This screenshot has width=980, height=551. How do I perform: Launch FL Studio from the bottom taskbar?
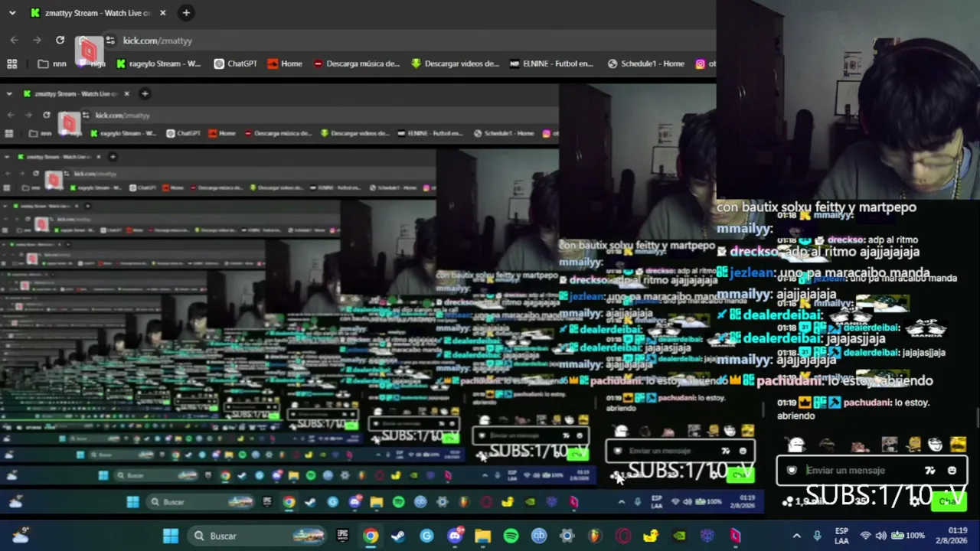pyautogui.click(x=595, y=536)
